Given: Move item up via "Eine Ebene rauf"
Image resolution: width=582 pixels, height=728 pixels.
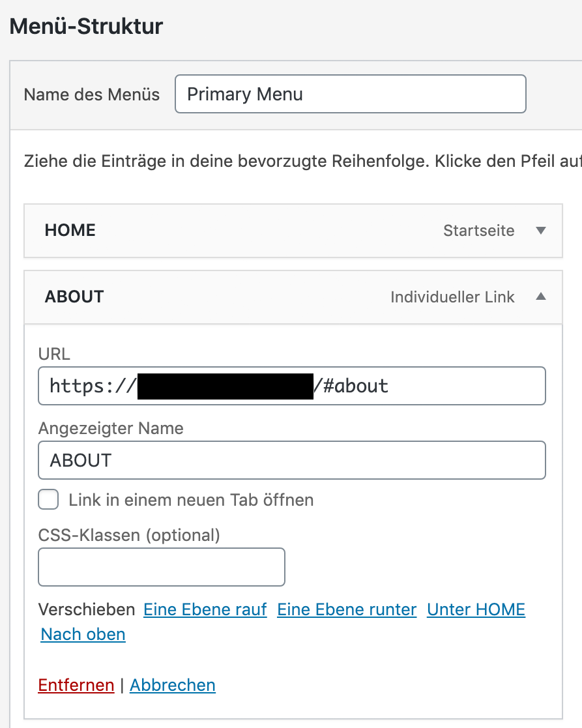Looking at the screenshot, I should coord(205,610).
